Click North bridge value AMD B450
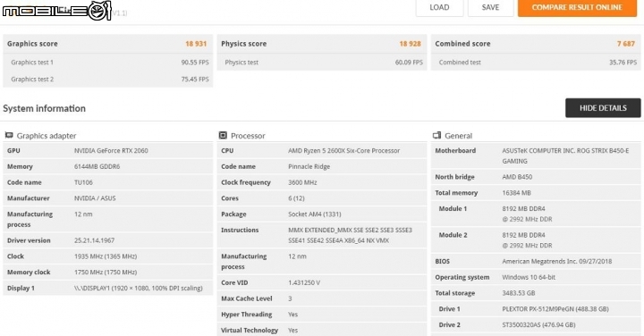Image resolution: width=644 pixels, height=336 pixels. (x=517, y=177)
